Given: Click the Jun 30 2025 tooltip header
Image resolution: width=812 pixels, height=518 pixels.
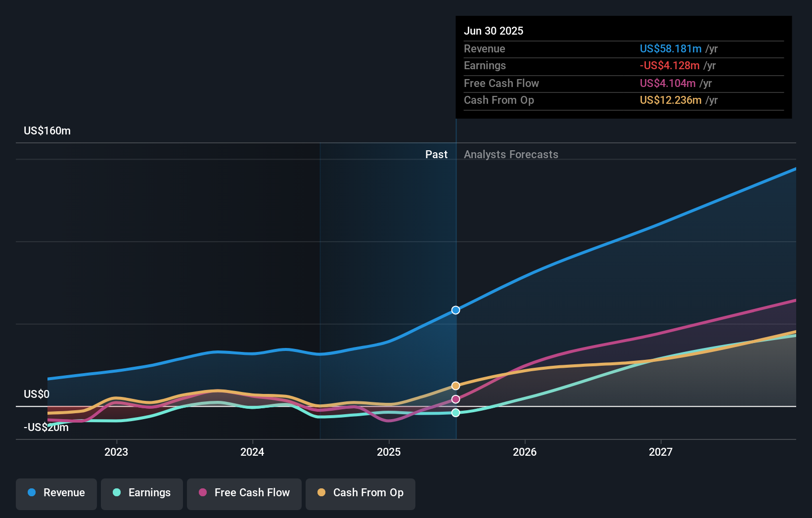Looking at the screenshot, I should click(x=494, y=31).
